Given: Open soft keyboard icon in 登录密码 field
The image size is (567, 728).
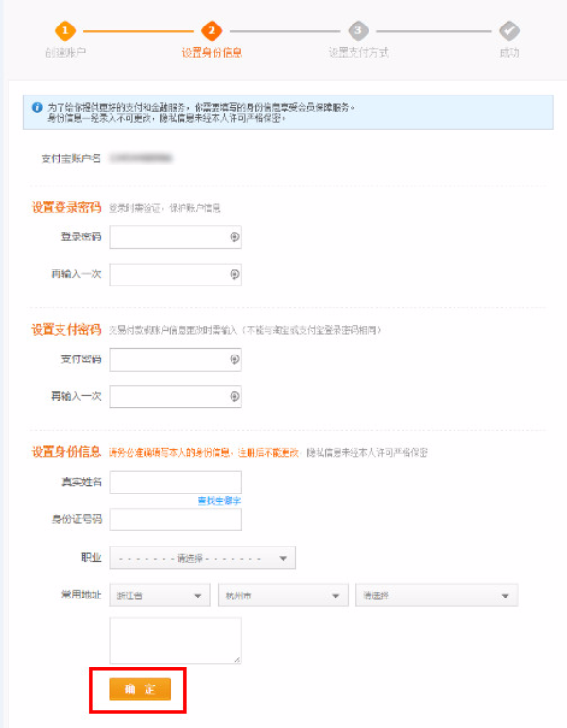Looking at the screenshot, I should coord(233,237).
